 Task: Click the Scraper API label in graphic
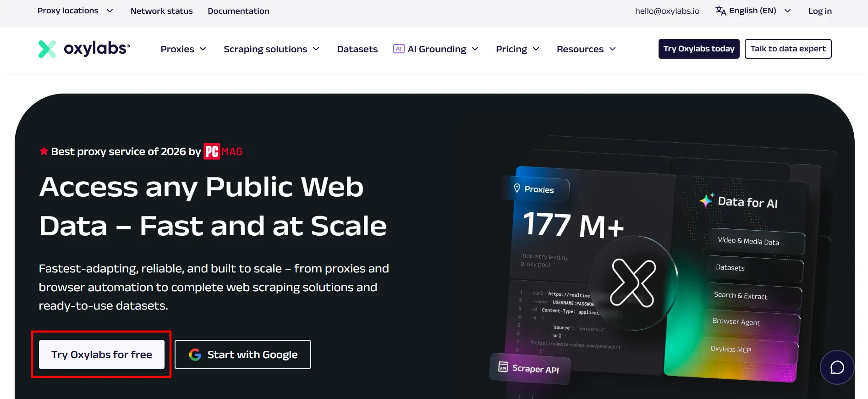pos(535,369)
